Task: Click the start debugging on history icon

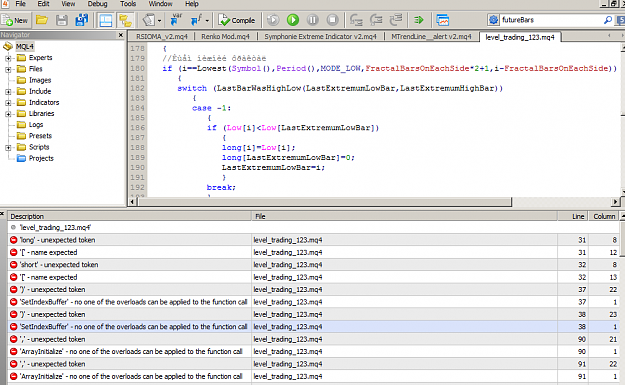Action: pos(273,20)
